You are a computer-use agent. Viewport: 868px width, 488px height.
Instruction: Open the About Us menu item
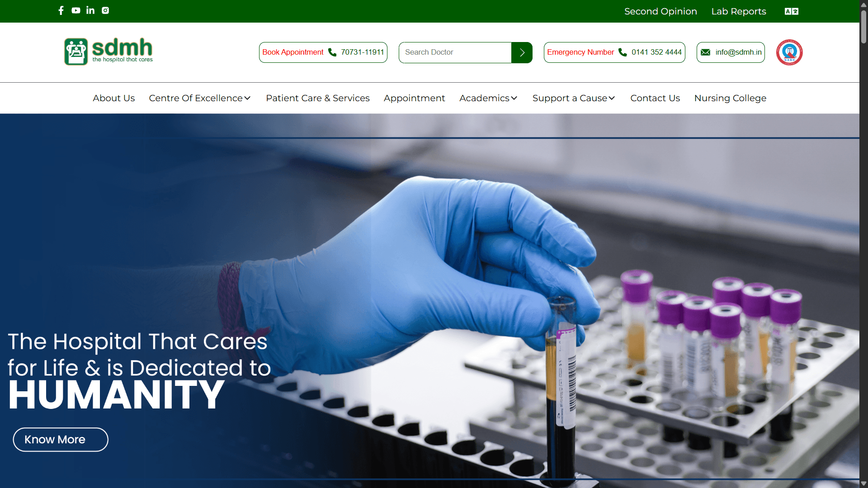coord(114,98)
